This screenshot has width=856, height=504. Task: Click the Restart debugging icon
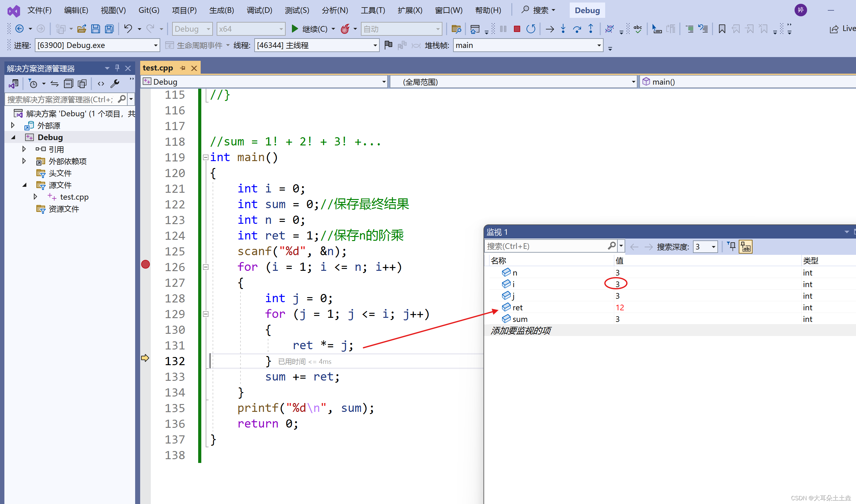[x=531, y=29]
